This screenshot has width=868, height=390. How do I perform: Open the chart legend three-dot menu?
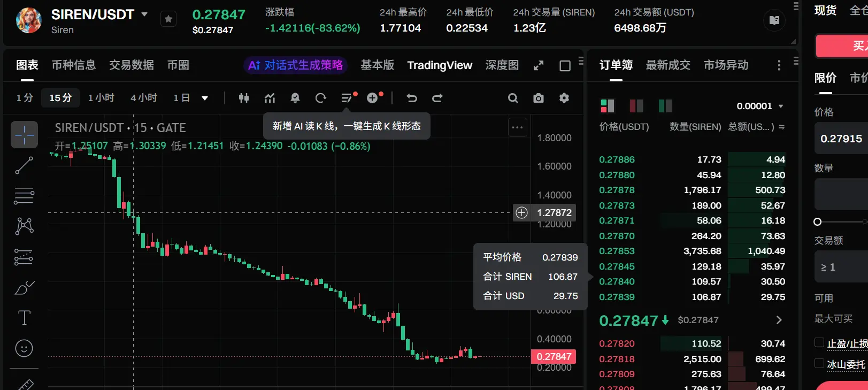[517, 127]
